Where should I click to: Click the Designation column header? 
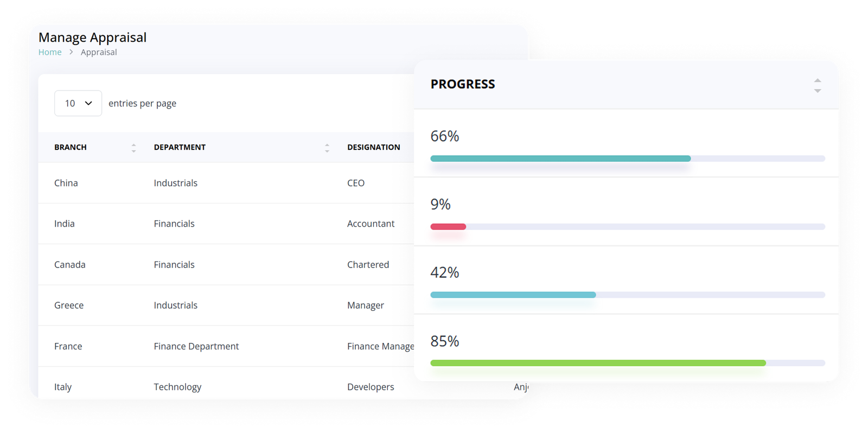pyautogui.click(x=373, y=147)
